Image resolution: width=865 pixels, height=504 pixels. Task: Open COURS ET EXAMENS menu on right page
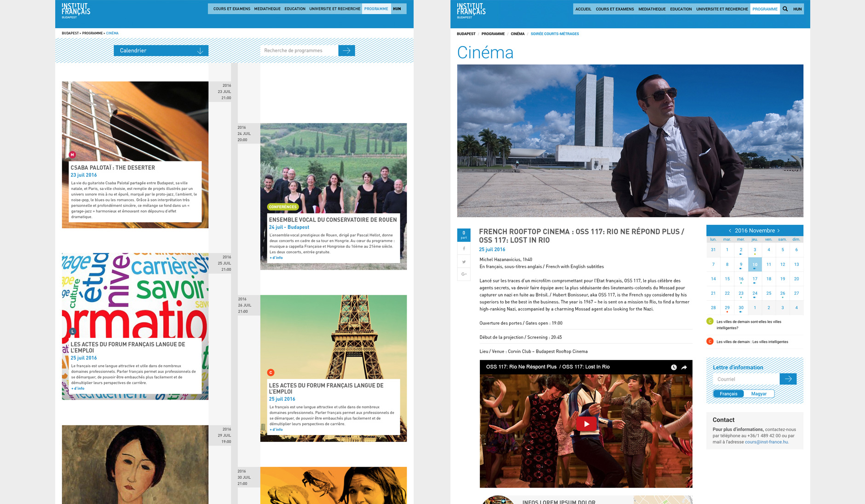615,9
